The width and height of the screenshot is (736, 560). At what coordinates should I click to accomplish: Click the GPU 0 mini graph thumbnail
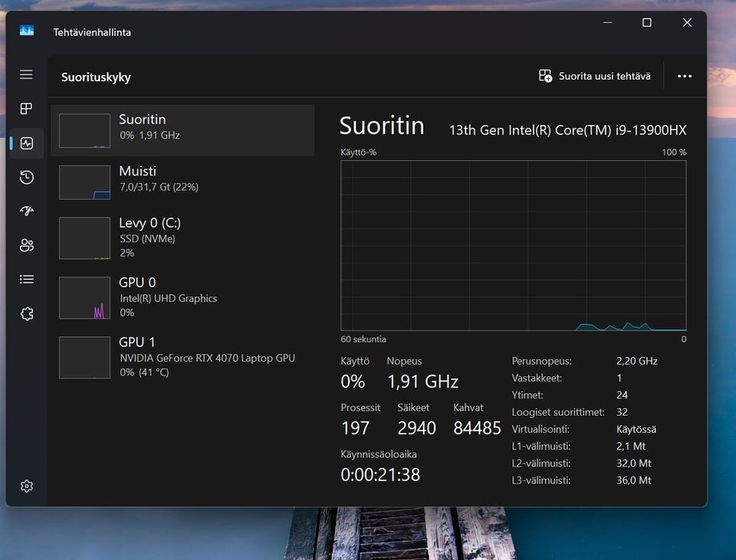(84, 297)
